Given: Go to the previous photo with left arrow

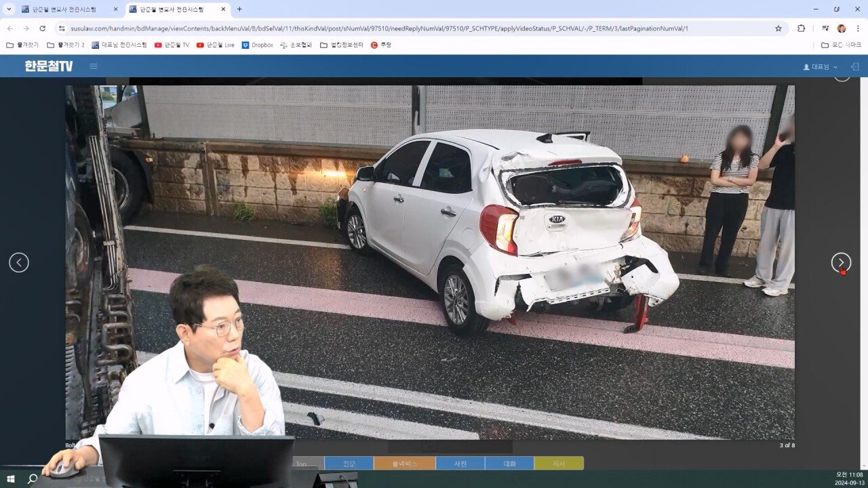Looking at the screenshot, I should pyautogui.click(x=19, y=262).
